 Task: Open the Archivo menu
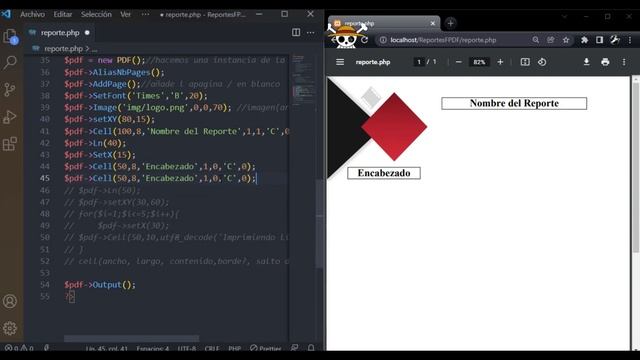click(x=32, y=14)
